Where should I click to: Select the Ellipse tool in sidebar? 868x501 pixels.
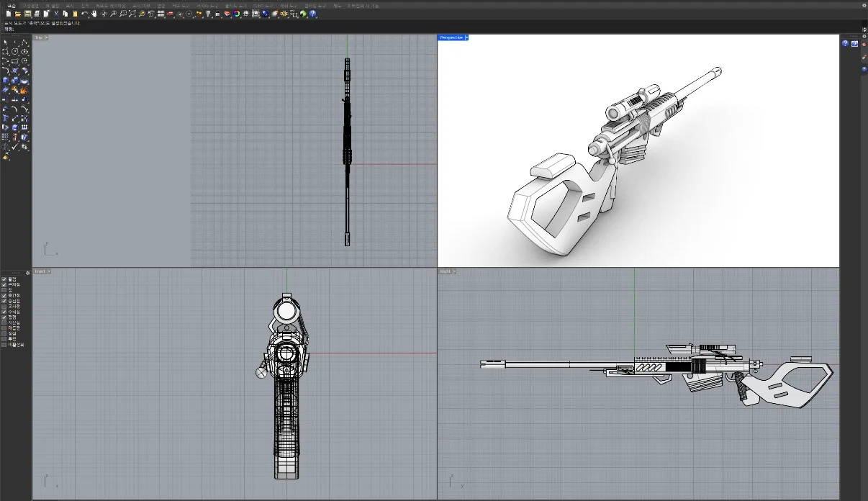pyautogui.click(x=24, y=51)
